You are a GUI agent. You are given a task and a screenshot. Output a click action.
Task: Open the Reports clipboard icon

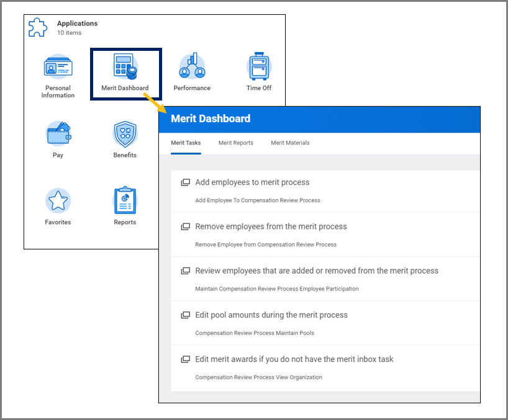click(125, 200)
